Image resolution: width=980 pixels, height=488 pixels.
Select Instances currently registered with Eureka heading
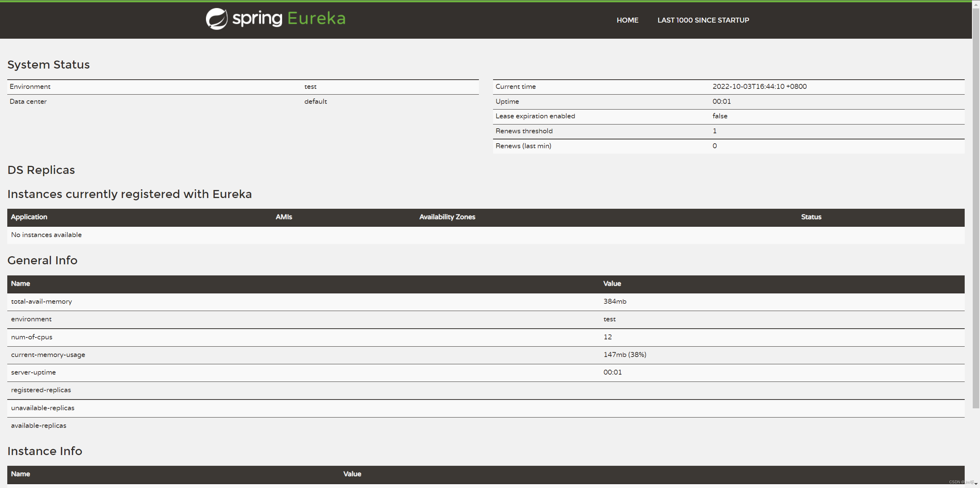pos(130,194)
